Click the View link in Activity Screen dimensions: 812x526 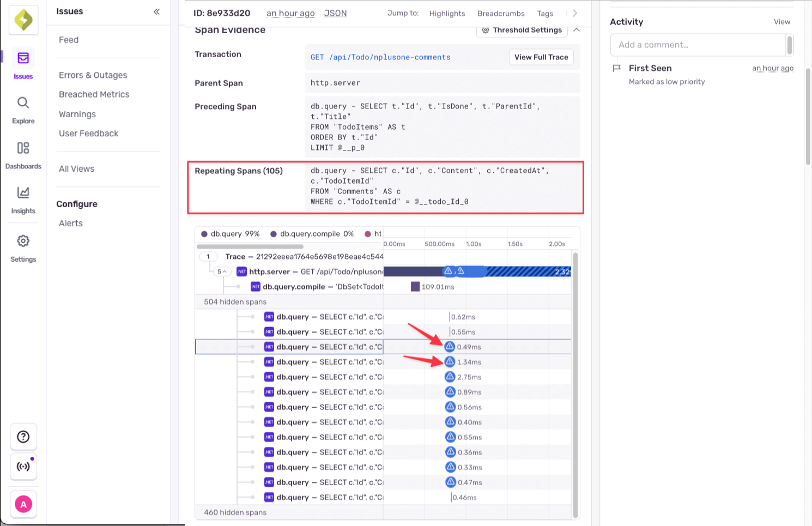[x=782, y=22]
